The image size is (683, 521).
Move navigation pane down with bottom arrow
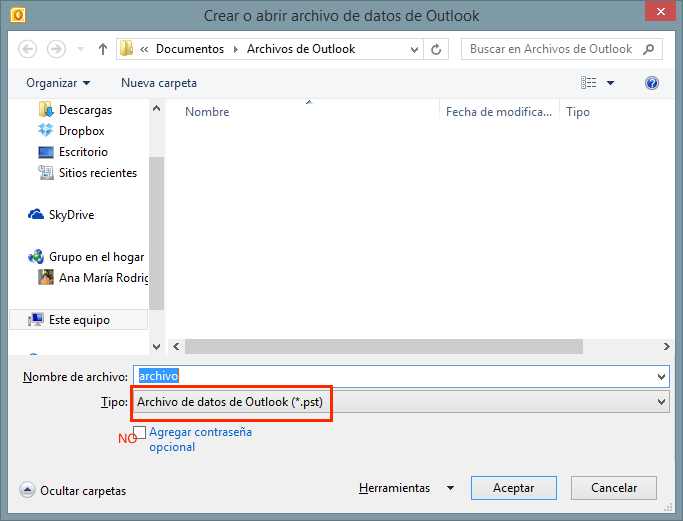click(156, 347)
